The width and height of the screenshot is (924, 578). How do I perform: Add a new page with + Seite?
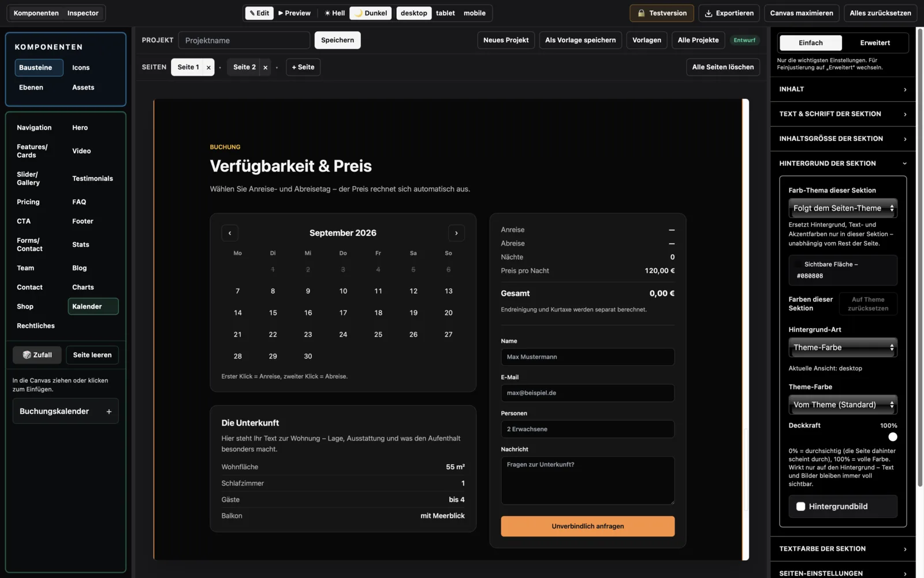[x=303, y=67]
